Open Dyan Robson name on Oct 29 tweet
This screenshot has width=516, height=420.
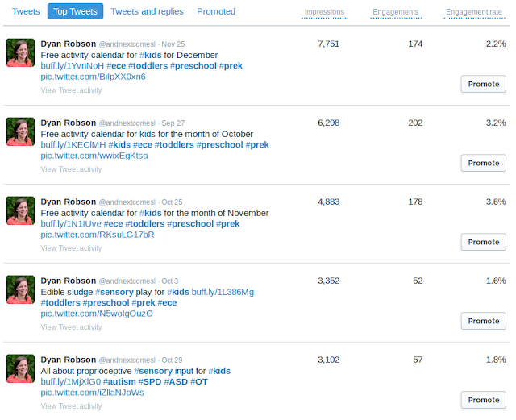(x=69, y=360)
